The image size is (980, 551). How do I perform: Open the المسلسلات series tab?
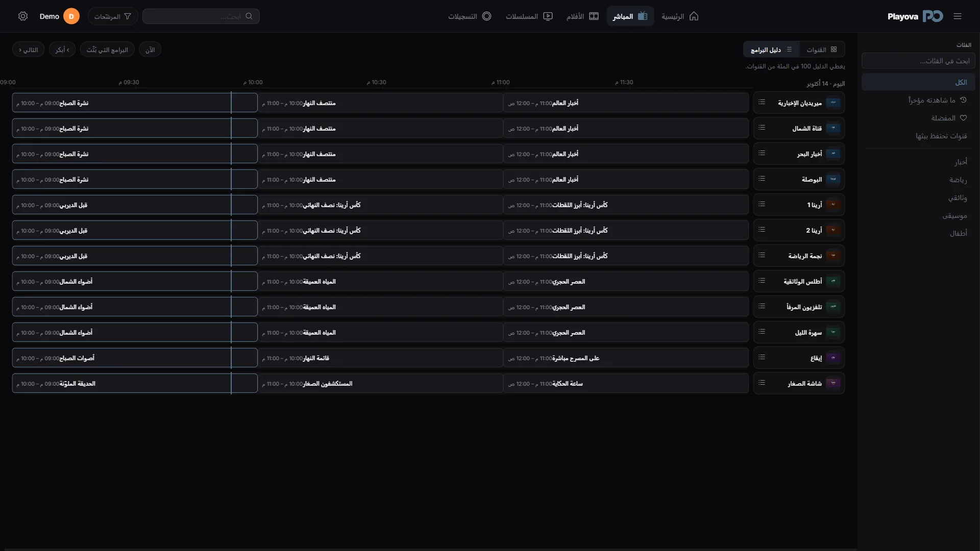tap(529, 16)
